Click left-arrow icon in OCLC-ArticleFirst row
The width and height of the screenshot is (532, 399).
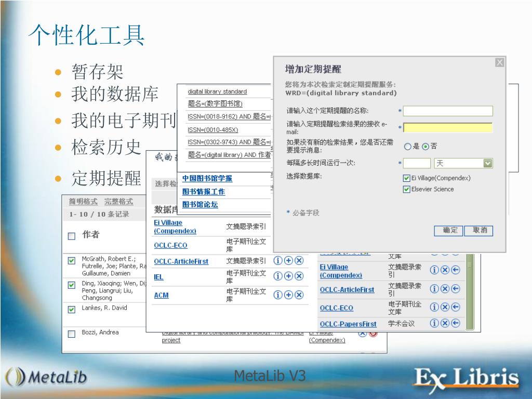click(456, 289)
